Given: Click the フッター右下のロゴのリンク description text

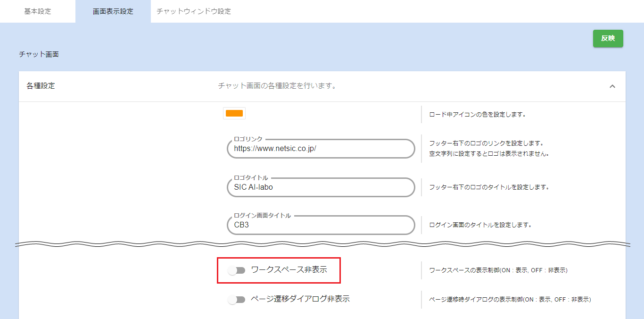Looking at the screenshot, I should click(487, 143).
